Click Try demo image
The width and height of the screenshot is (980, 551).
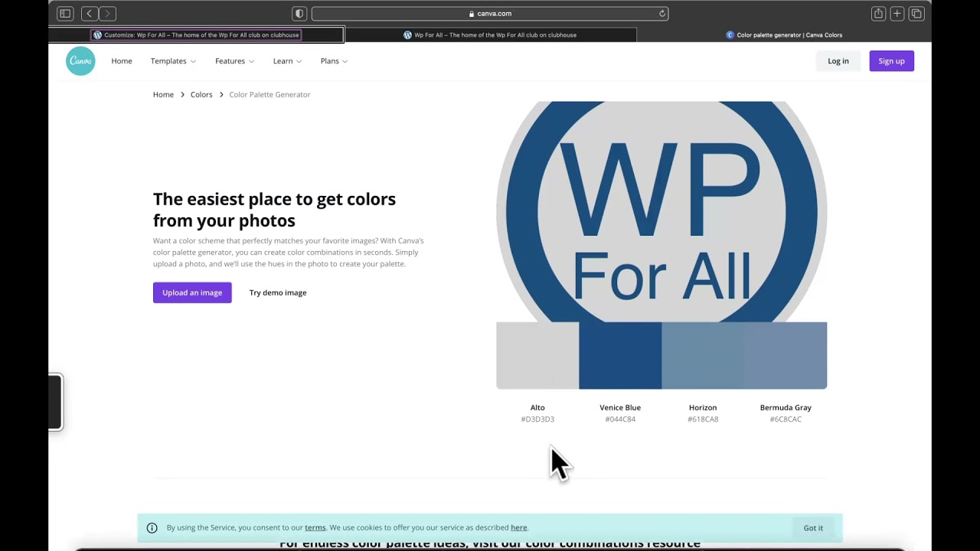pos(278,292)
